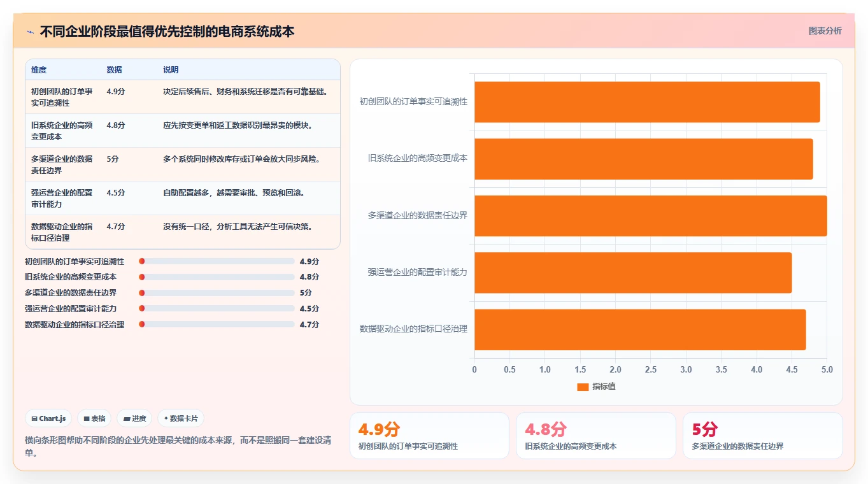This screenshot has height=484, width=868.
Task: Click the 5分 value in the table
Action: click(x=113, y=159)
